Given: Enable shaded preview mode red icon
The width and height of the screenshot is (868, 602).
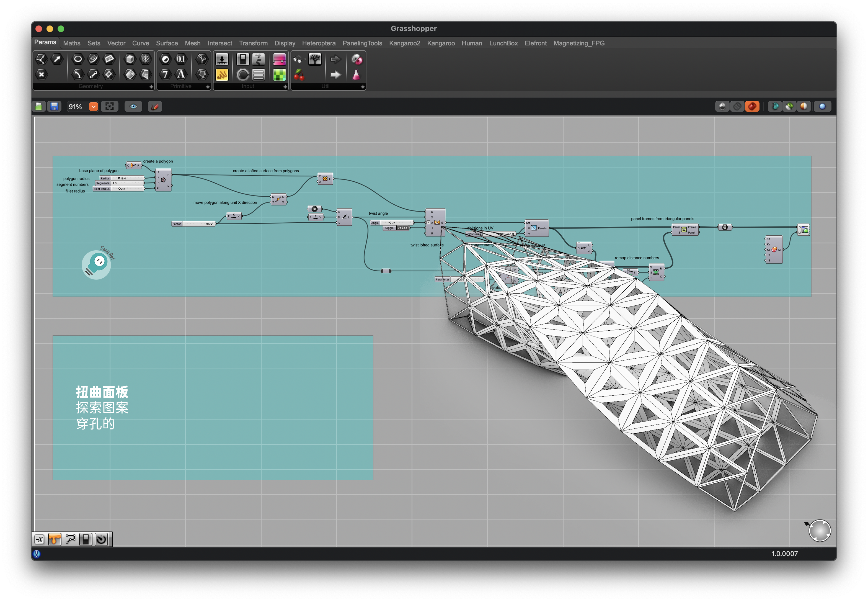Looking at the screenshot, I should (x=752, y=107).
